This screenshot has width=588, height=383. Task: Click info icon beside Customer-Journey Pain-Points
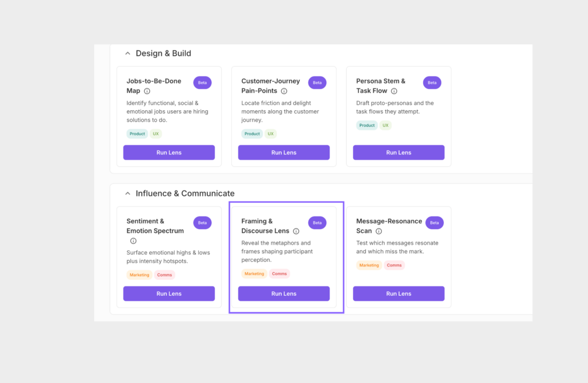click(284, 91)
